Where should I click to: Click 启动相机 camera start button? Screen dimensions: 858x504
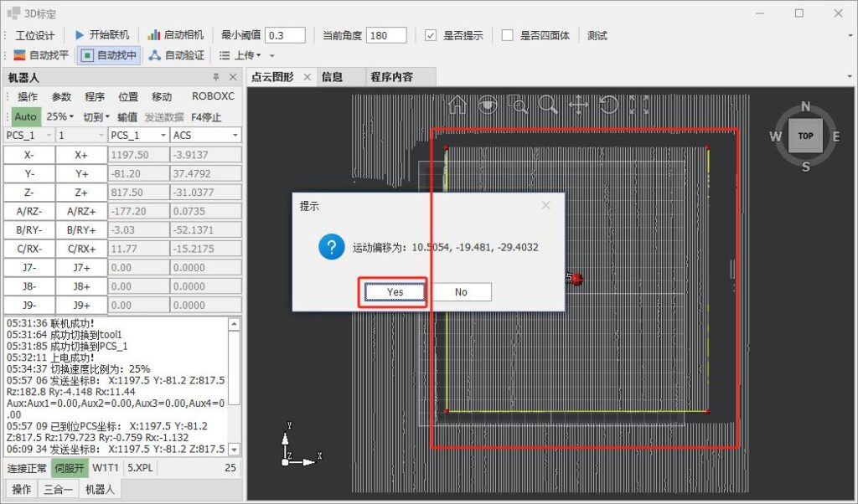click(x=175, y=35)
